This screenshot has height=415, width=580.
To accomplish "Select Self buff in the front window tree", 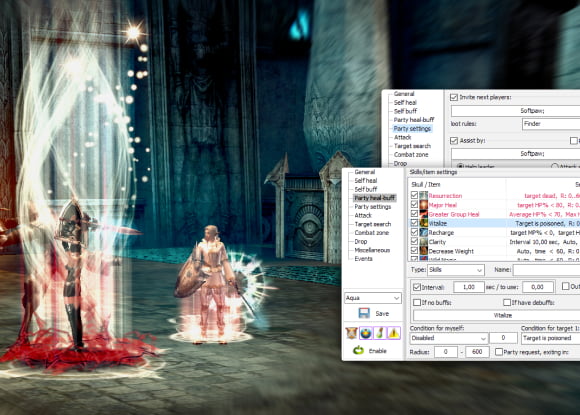I will pos(366,189).
